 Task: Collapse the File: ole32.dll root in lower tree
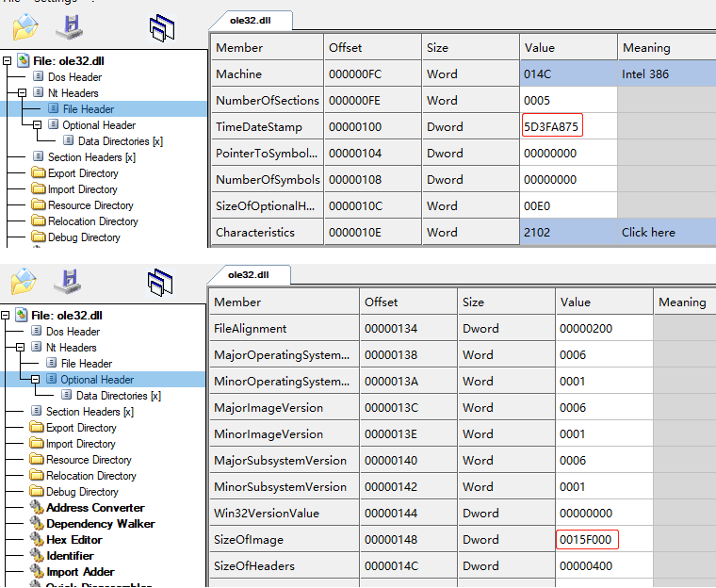(5, 316)
